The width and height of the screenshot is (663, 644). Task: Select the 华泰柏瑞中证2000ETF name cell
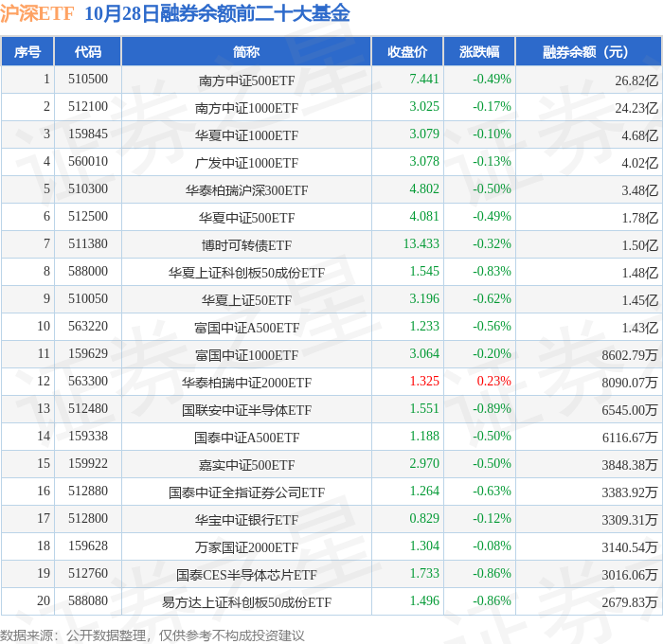point(246,383)
